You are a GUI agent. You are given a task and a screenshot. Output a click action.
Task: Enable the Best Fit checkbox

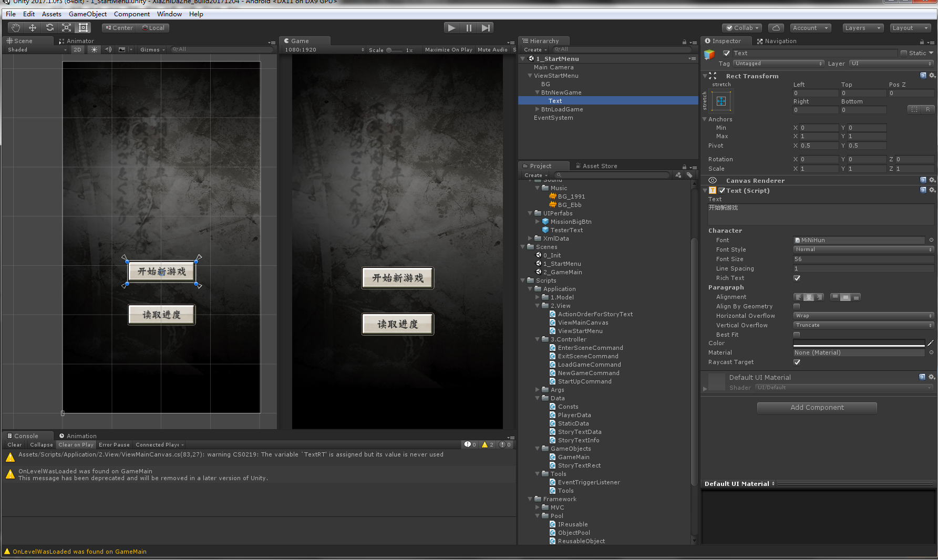tap(797, 335)
